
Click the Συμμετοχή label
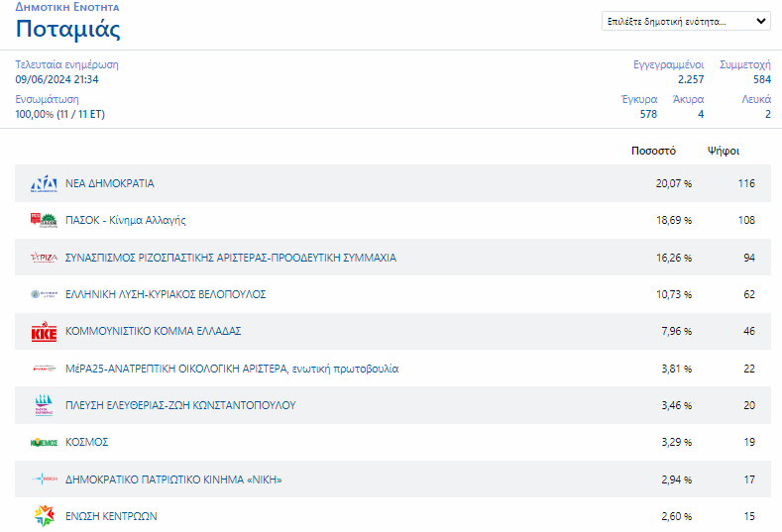pyautogui.click(x=745, y=64)
